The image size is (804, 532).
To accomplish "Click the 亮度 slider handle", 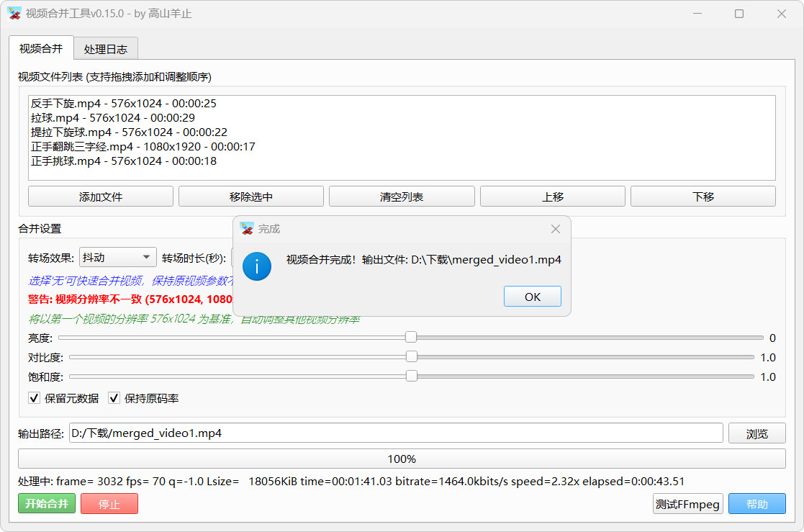I will [411, 337].
